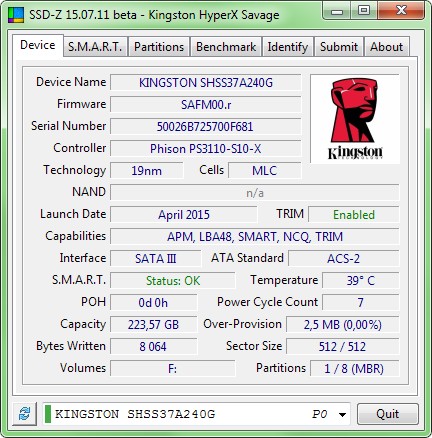The image size is (432, 438).
Task: Click the Device Name value field
Action: pos(206,83)
